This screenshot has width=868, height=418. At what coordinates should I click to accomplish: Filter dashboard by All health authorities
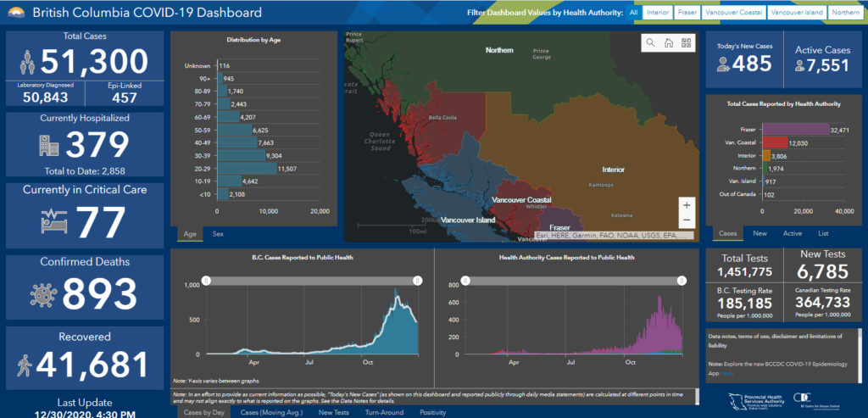pyautogui.click(x=633, y=13)
